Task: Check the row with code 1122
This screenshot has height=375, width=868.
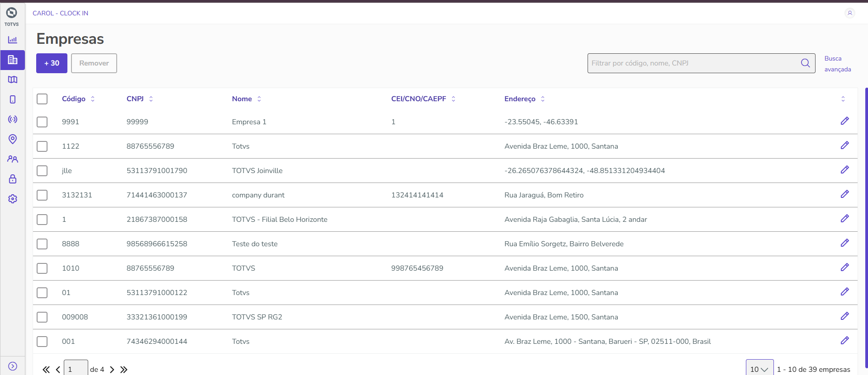Action: click(x=42, y=146)
